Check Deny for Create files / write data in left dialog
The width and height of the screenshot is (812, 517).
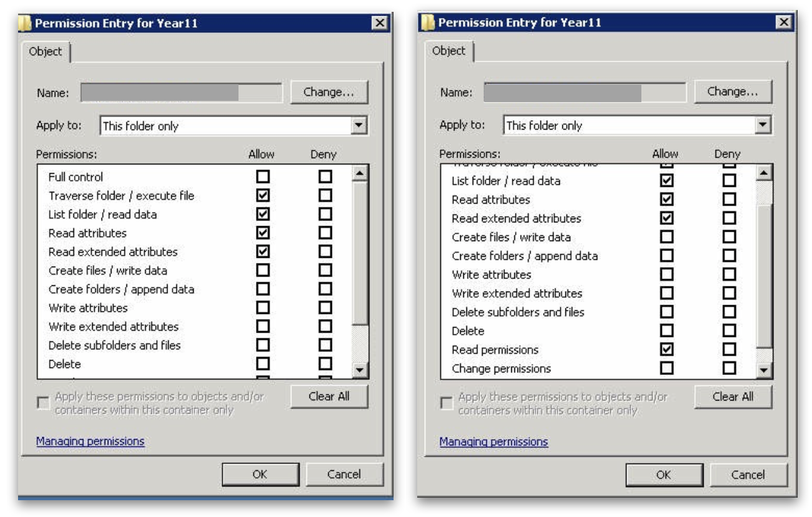[x=325, y=270]
